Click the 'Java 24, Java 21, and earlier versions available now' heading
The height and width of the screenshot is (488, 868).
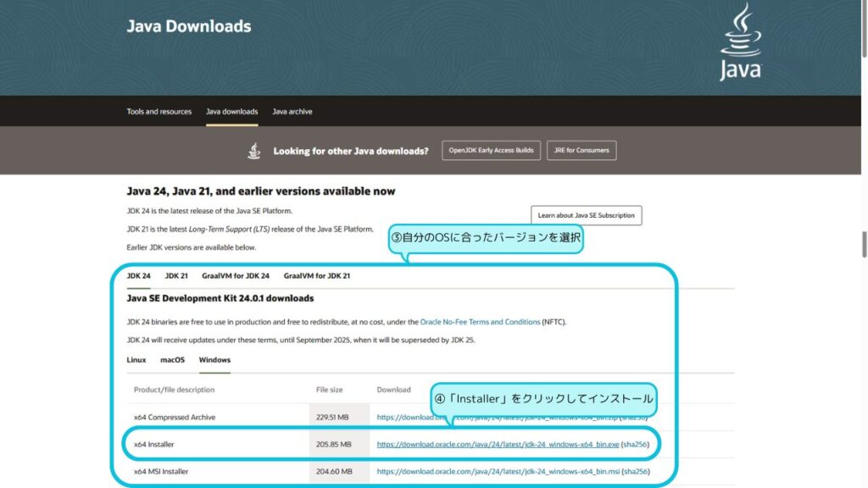261,191
